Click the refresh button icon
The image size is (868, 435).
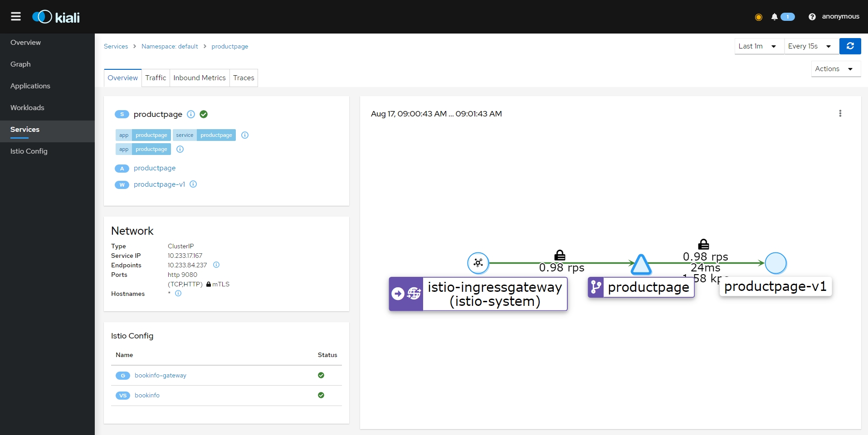pos(850,46)
